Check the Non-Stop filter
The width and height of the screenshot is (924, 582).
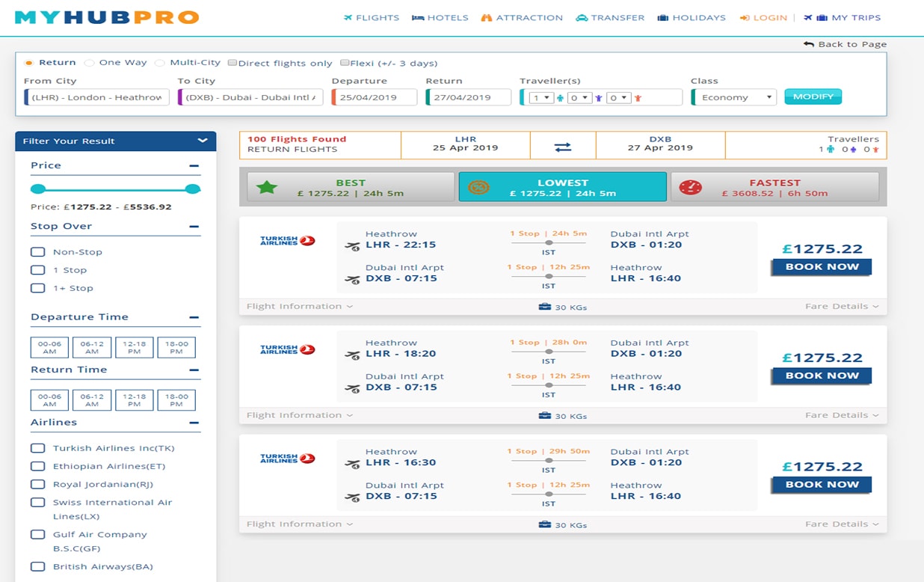[x=37, y=252]
